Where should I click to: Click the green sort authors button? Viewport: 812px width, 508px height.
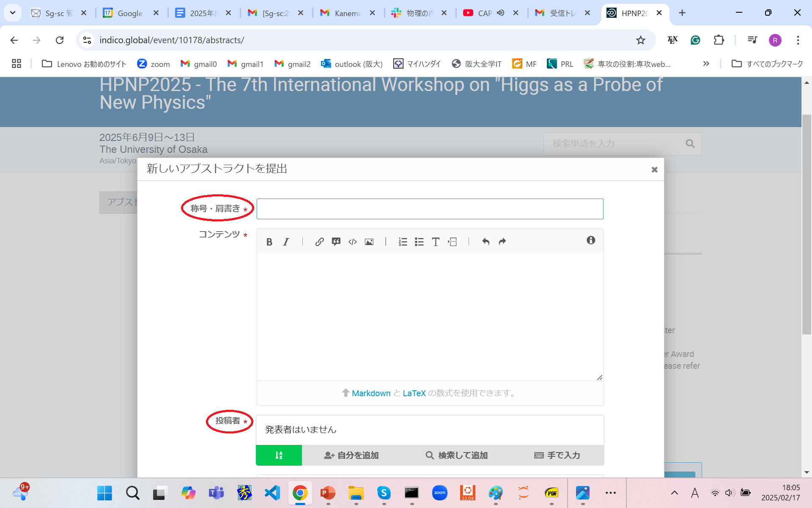(x=279, y=455)
